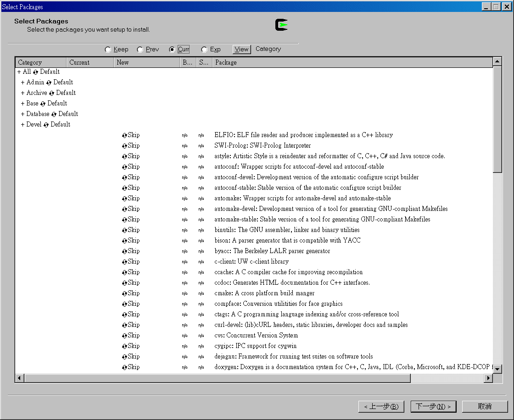Cancel setup with 取消 button
The image size is (514, 420).
[485, 407]
